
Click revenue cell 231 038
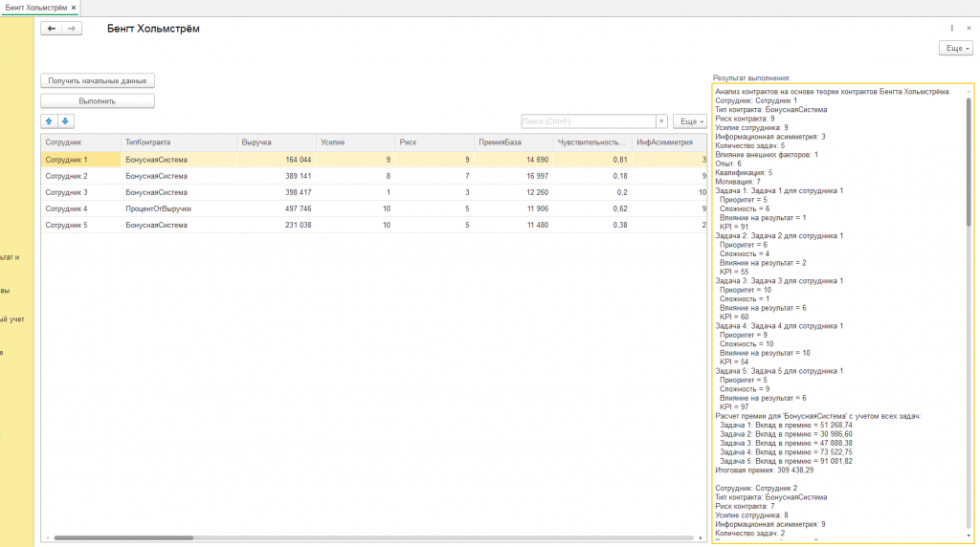277,225
